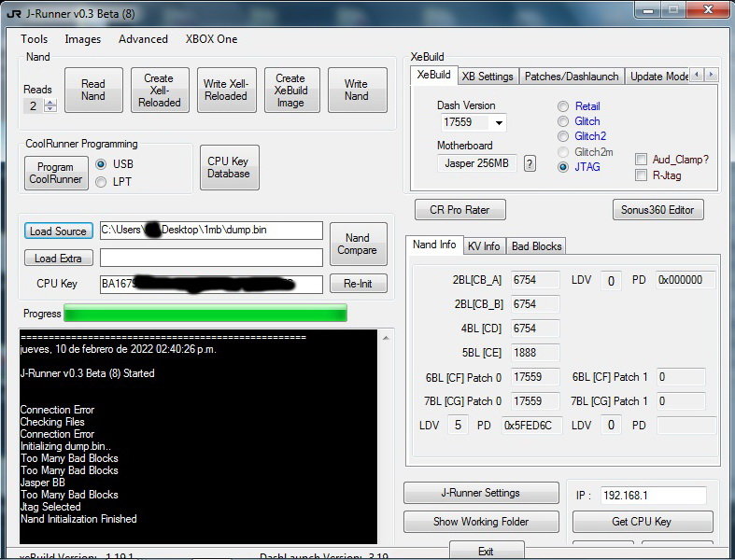Viewport: 735px width, 560px height.
Task: Click the Motherboard Jasper 256MB field
Action: pos(477,163)
